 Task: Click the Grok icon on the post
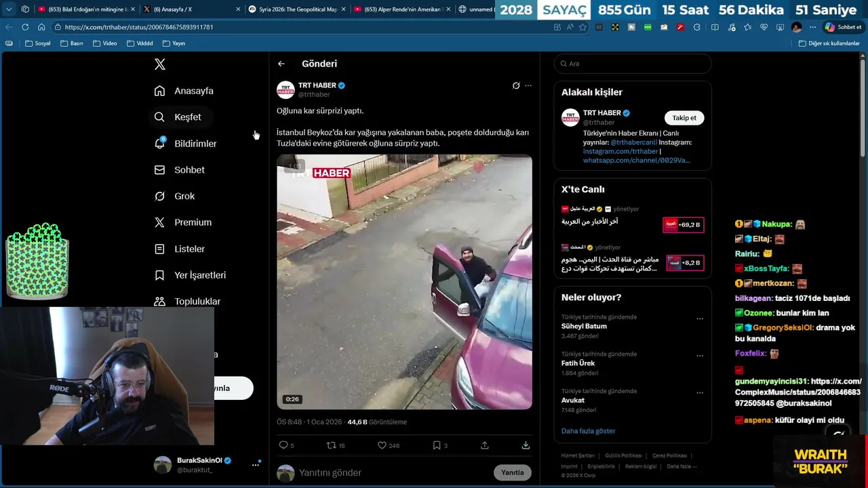click(516, 85)
